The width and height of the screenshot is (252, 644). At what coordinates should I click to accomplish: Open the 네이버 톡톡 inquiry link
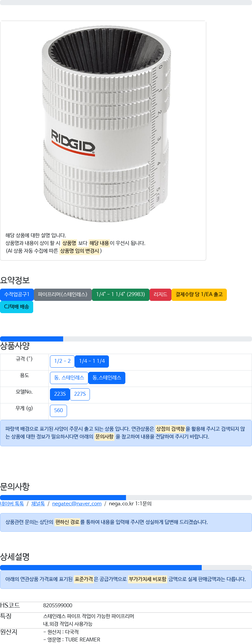pos(12,504)
